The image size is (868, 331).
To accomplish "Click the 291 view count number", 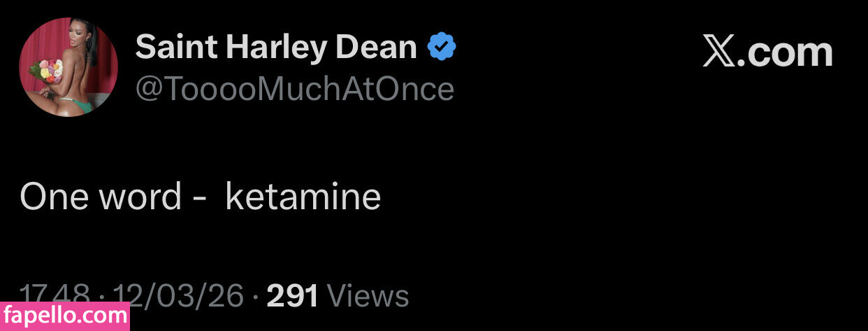I will (293, 296).
